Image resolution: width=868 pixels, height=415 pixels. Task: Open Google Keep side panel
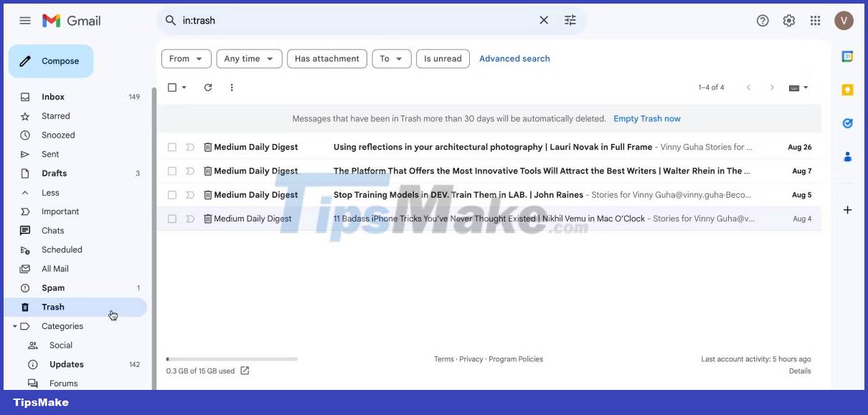[x=847, y=89]
